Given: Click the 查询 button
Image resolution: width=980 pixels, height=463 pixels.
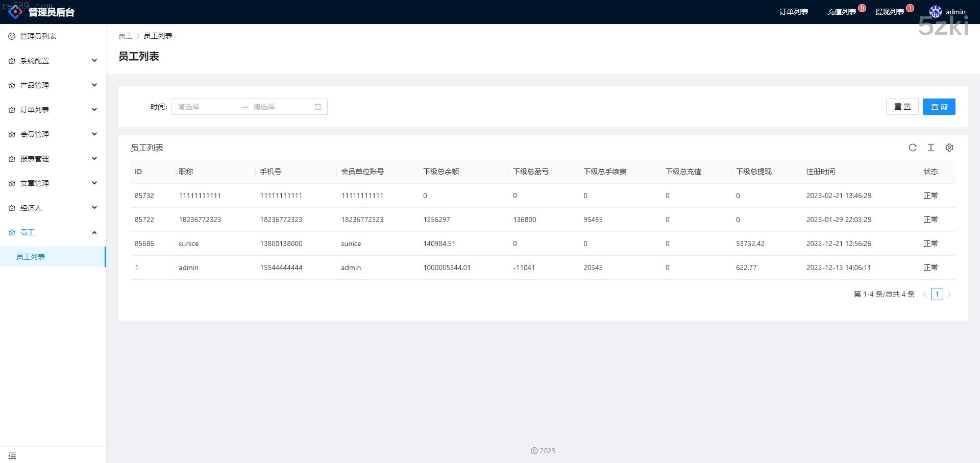Looking at the screenshot, I should [939, 107].
